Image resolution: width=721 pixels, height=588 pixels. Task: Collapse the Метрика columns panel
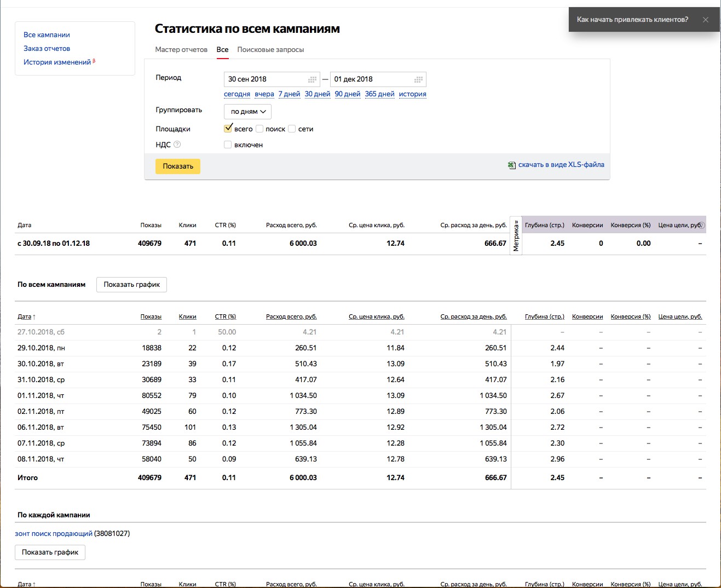516,235
